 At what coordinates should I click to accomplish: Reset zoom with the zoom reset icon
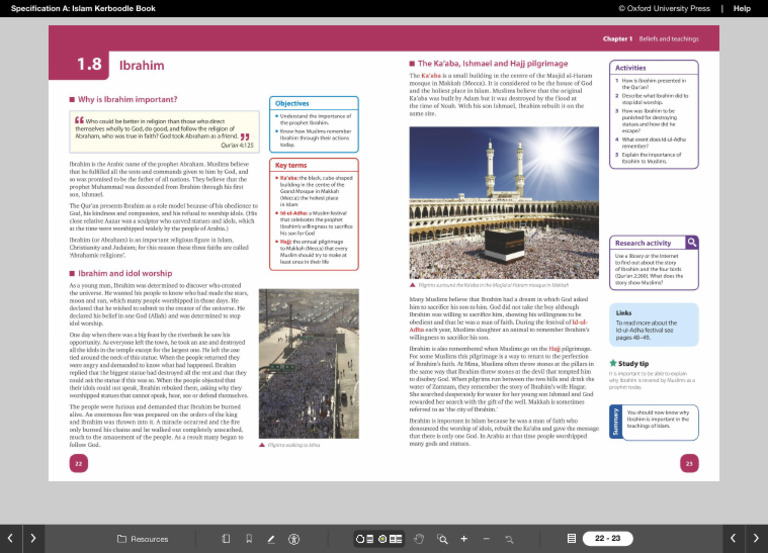pyautogui.click(x=509, y=539)
